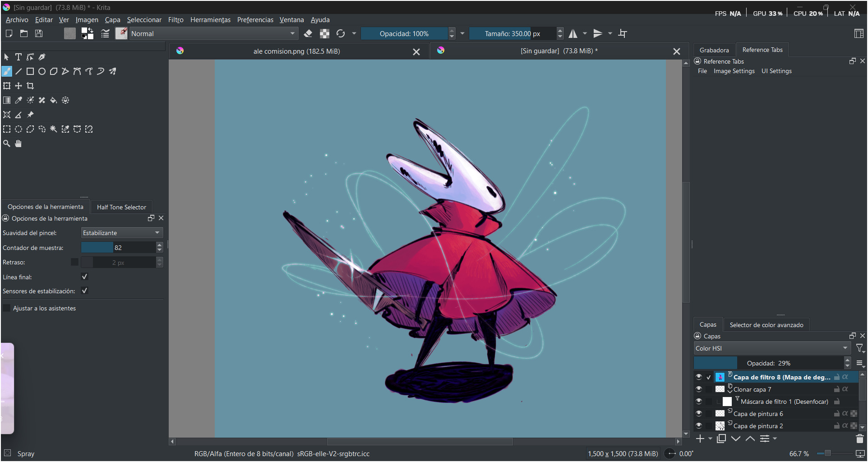Switch to Selector de color avanzado tab
The image size is (868, 462).
click(x=766, y=325)
